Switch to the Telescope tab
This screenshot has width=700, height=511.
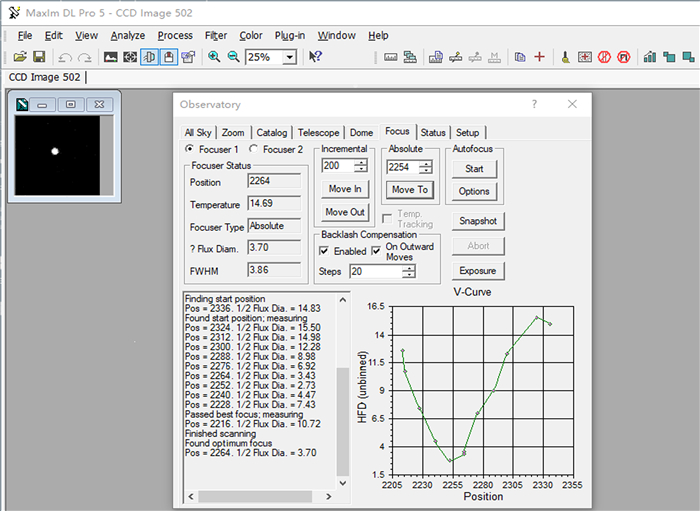coord(319,132)
